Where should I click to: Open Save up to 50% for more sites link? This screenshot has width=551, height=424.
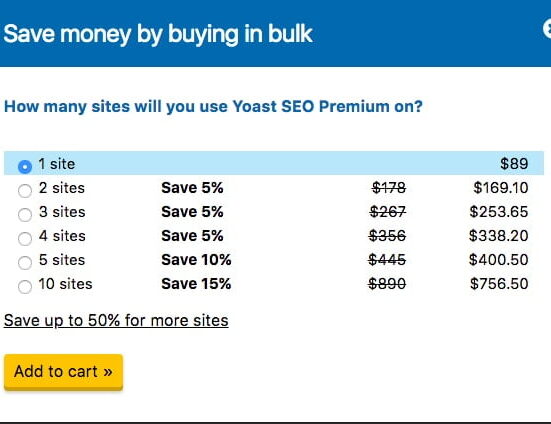coord(116,320)
